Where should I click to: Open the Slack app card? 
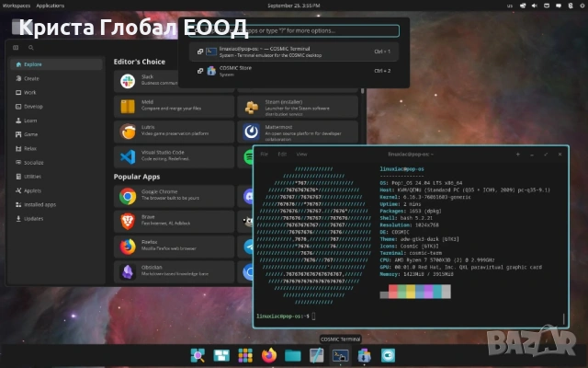point(146,81)
